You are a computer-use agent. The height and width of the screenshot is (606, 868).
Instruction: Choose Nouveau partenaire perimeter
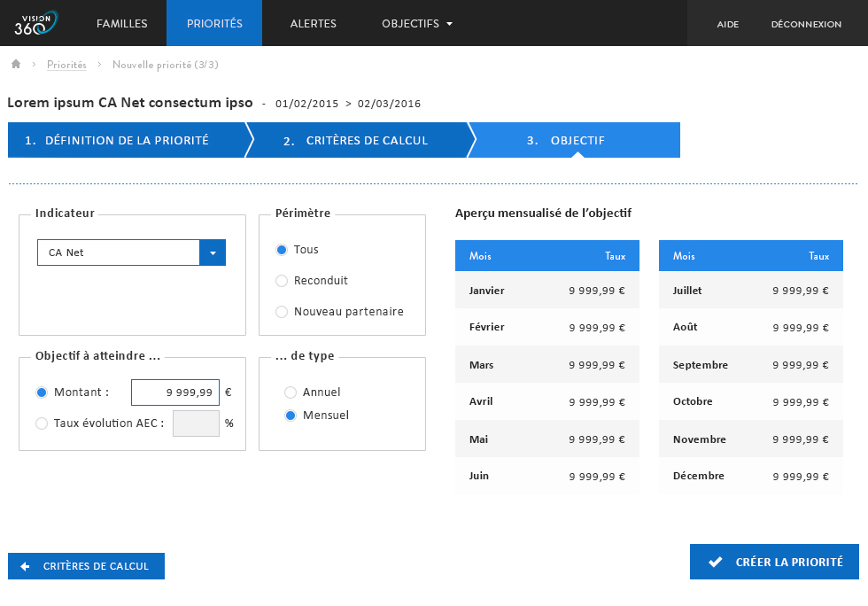pyautogui.click(x=282, y=312)
